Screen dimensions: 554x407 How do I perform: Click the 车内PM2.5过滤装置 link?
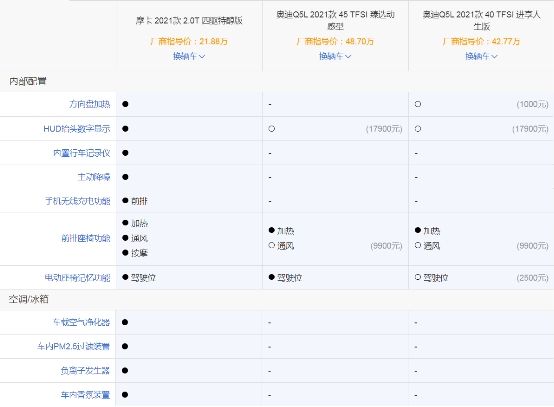[73, 346]
